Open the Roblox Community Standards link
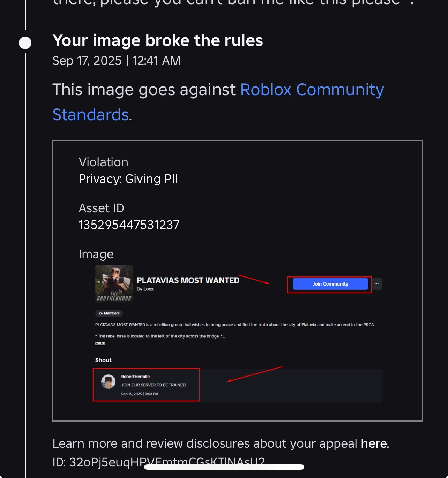Viewport: 448px width, 478px height. tap(312, 90)
